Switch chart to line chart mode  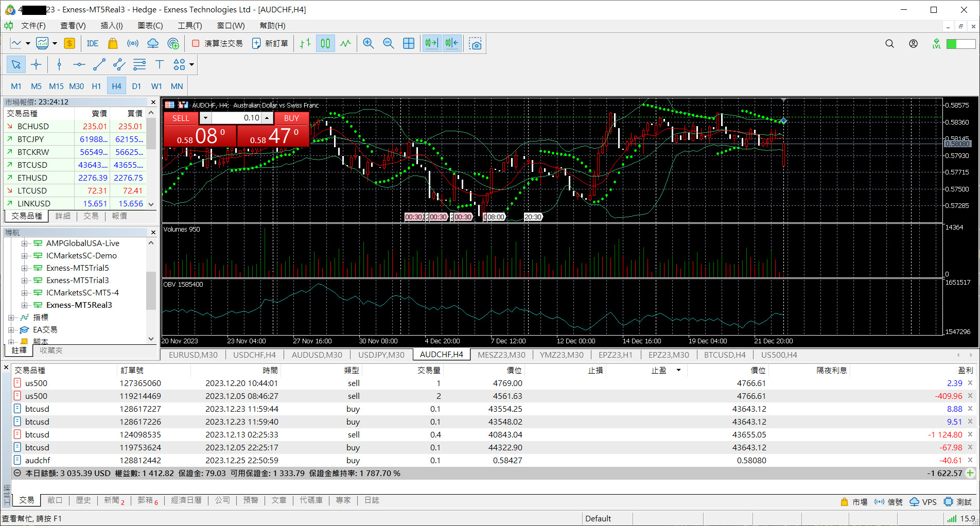(x=345, y=44)
